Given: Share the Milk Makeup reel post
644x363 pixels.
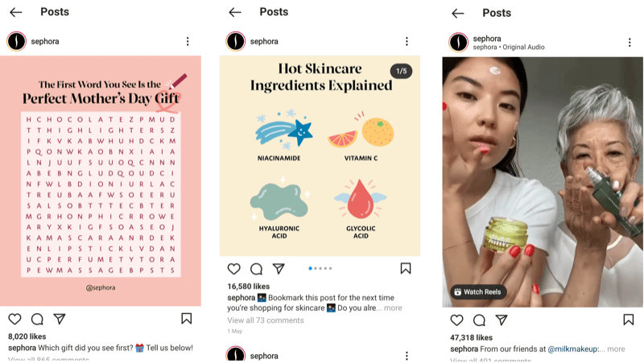Looking at the screenshot, I should pyautogui.click(x=502, y=320).
